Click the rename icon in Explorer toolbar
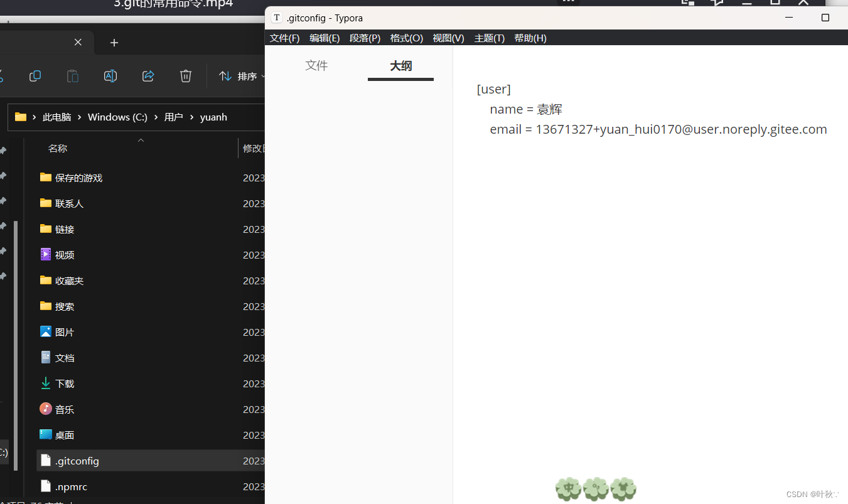 pyautogui.click(x=110, y=76)
